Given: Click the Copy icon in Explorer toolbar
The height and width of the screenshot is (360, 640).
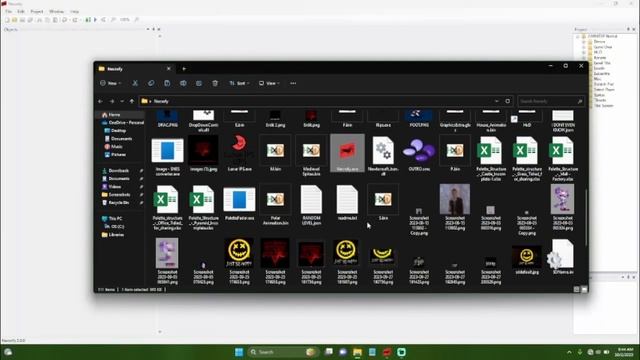Looking at the screenshot, I should (x=151, y=83).
